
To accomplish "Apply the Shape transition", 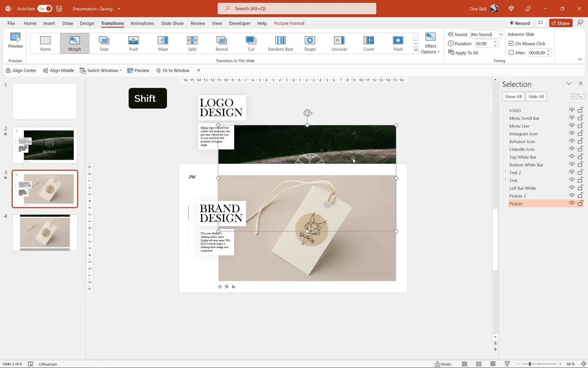I will (310, 43).
